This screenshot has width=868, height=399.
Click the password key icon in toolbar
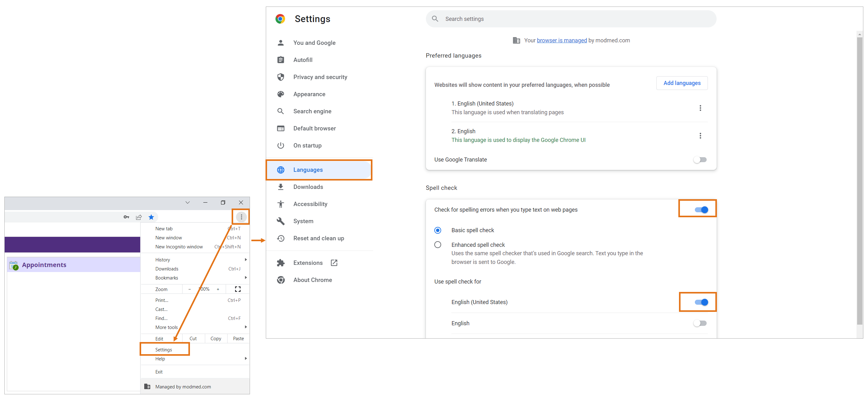click(x=126, y=217)
